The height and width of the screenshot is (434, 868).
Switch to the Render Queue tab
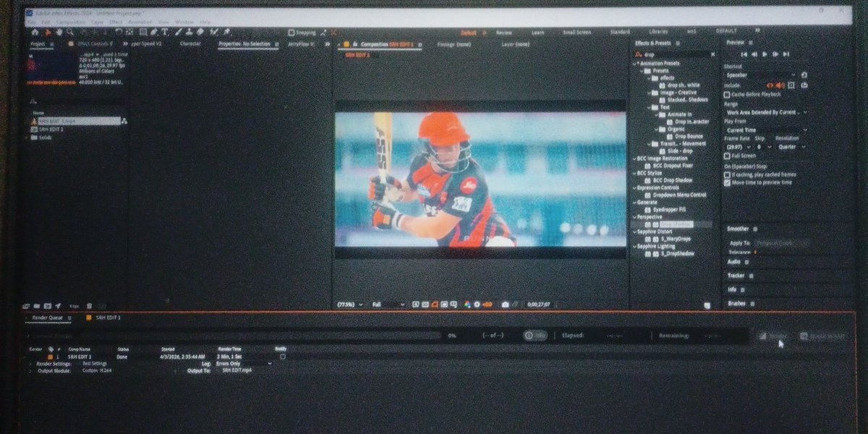tap(49, 318)
